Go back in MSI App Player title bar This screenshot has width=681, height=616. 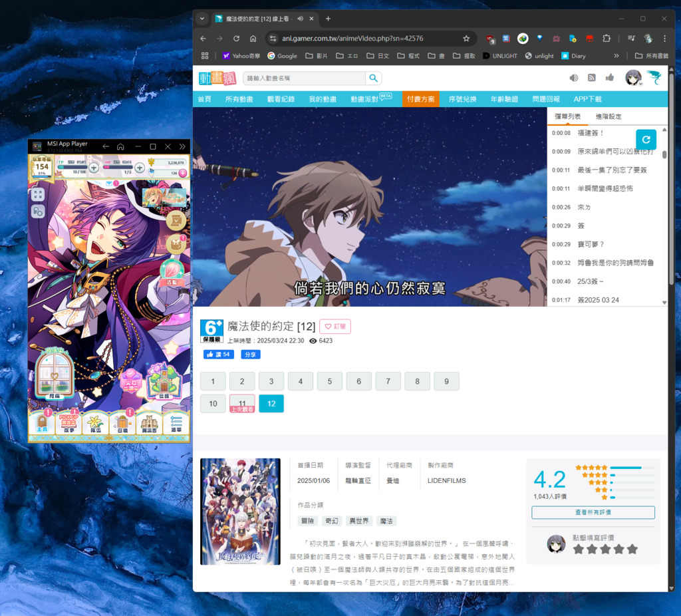pyautogui.click(x=106, y=147)
